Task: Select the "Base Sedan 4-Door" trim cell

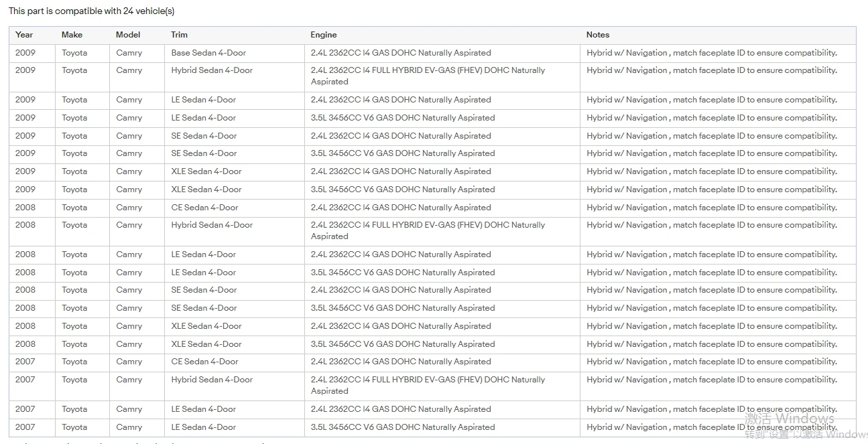Action: (208, 53)
